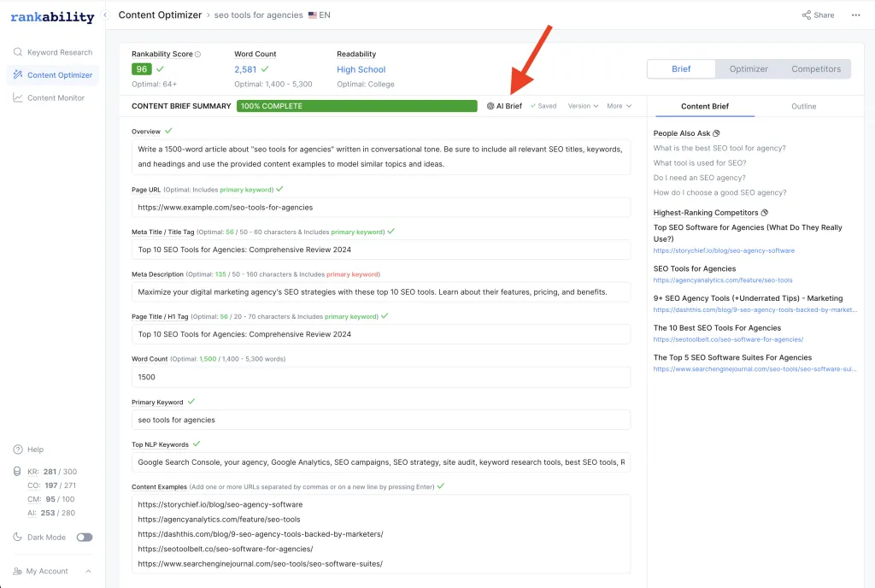Image resolution: width=875 pixels, height=588 pixels.
Task: Expand the My Account menu chevron
Action: tap(88, 571)
